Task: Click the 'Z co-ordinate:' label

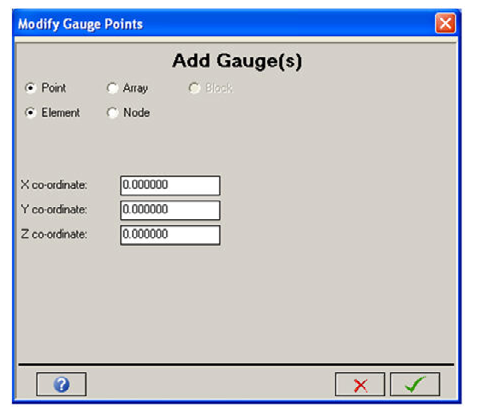Action: [x=54, y=234]
